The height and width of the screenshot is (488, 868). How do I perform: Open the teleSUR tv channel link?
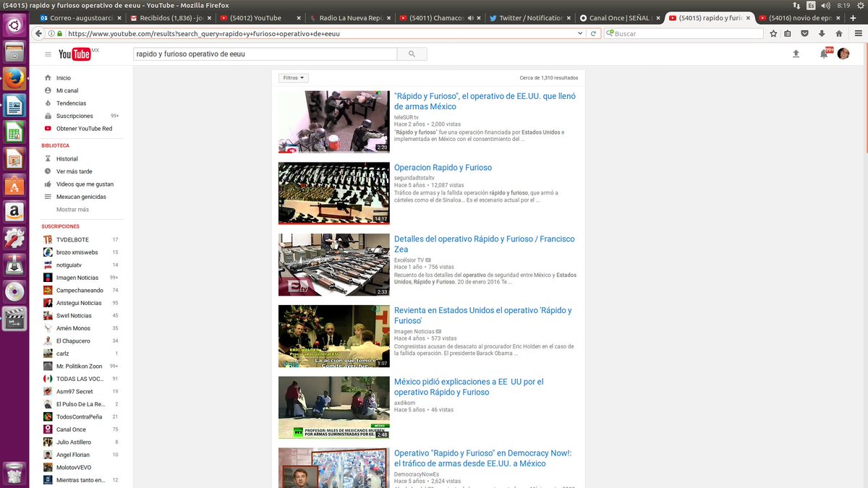(x=407, y=117)
